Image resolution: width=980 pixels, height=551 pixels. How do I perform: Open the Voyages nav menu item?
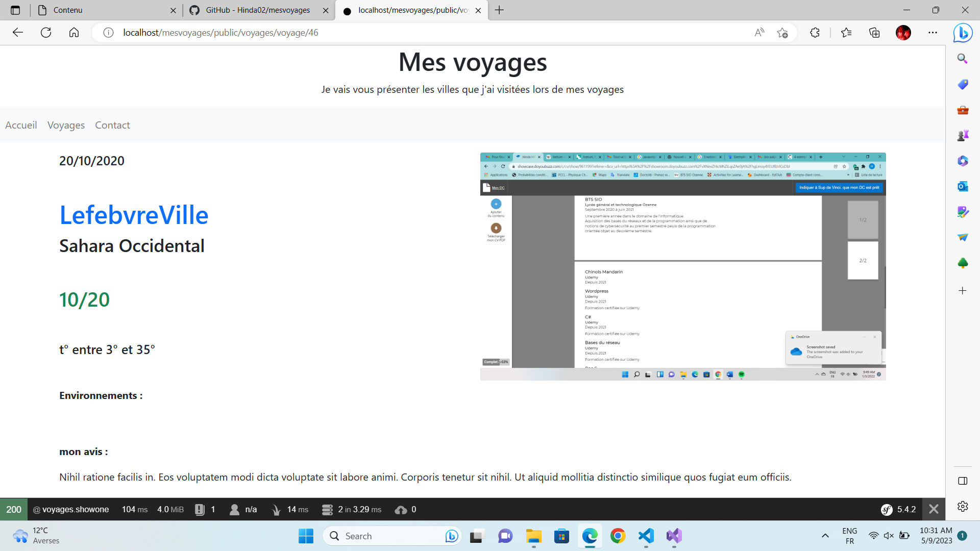coord(66,125)
